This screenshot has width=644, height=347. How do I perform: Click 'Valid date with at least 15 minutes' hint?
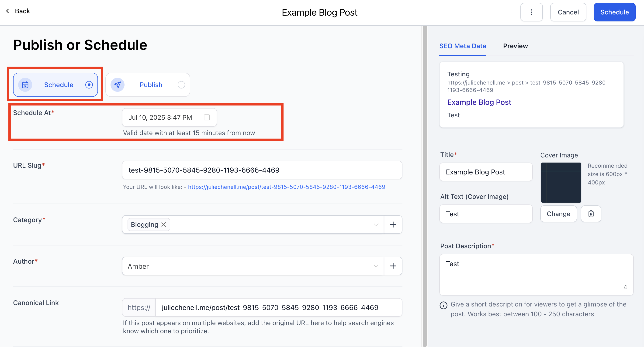click(x=189, y=133)
